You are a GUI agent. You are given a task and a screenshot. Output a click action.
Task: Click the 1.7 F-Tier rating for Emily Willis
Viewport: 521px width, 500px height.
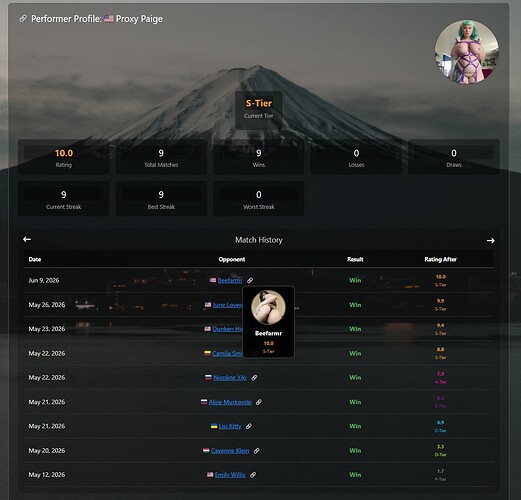click(440, 475)
